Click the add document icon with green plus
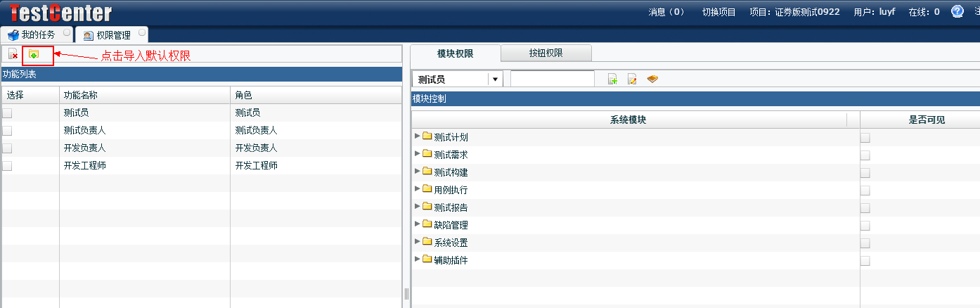The height and width of the screenshot is (308, 980). pos(612,79)
